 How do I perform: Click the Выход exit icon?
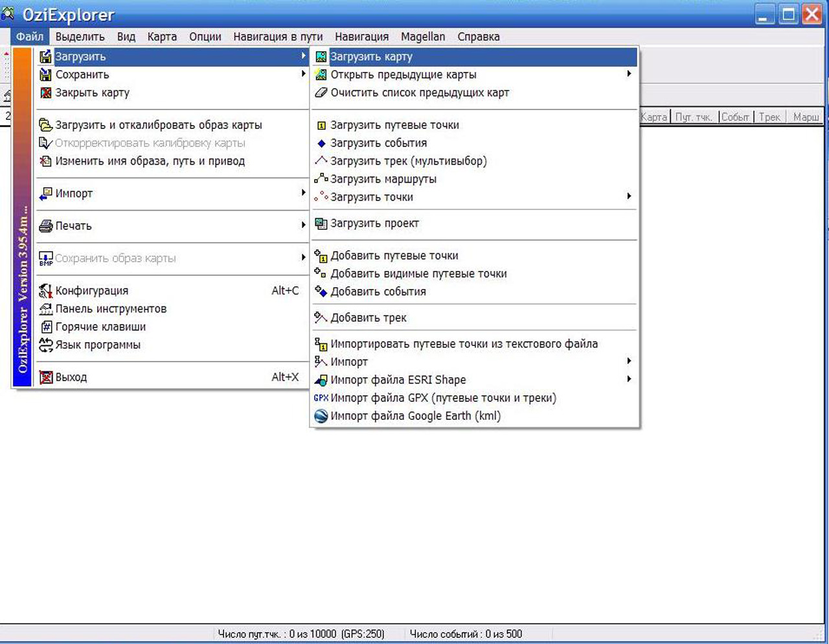tap(45, 377)
